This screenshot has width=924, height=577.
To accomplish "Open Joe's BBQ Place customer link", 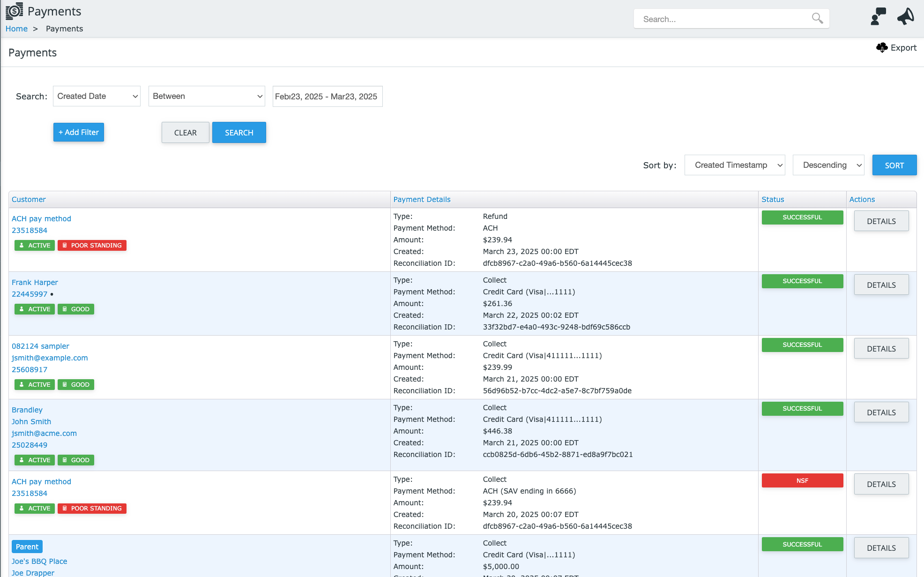I will [39, 561].
